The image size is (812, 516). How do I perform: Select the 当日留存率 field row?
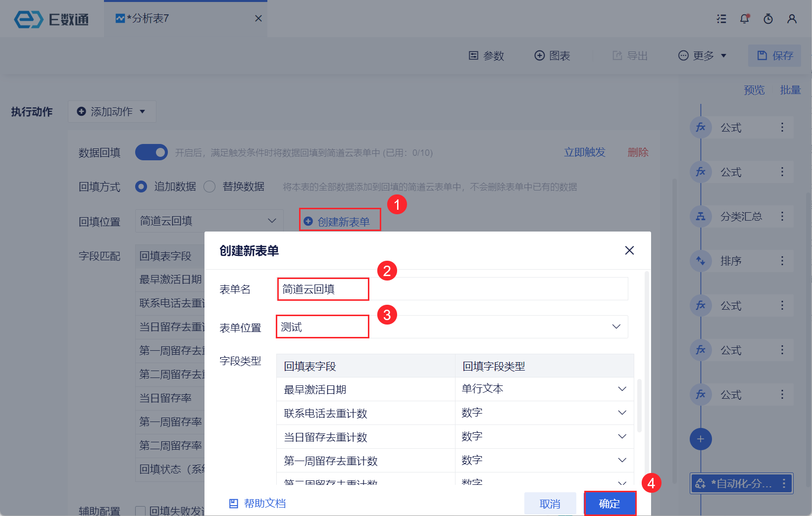[x=170, y=398]
